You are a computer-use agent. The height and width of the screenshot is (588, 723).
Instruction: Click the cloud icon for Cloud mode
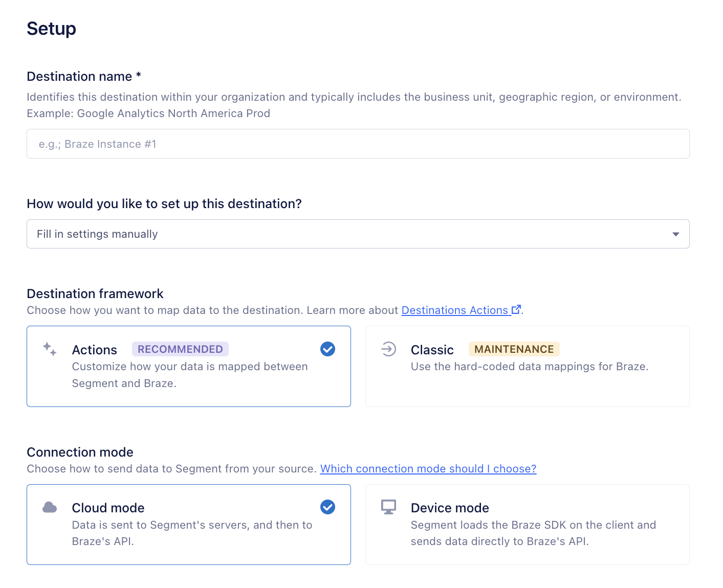tap(49, 507)
